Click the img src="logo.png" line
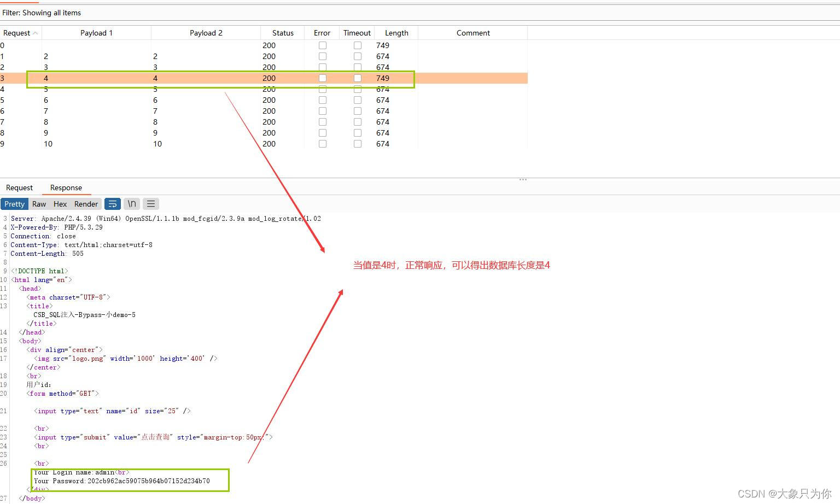Screen dimensions: 840x504 click(126, 359)
